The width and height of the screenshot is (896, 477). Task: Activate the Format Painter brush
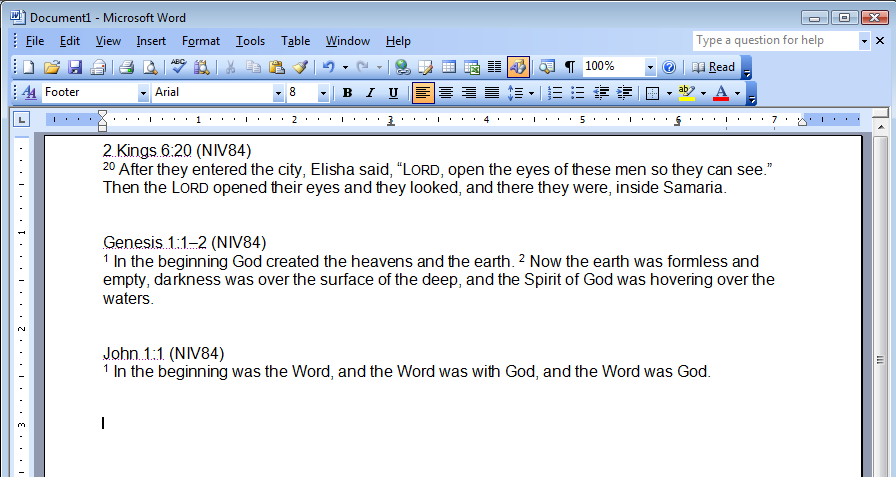[300, 67]
